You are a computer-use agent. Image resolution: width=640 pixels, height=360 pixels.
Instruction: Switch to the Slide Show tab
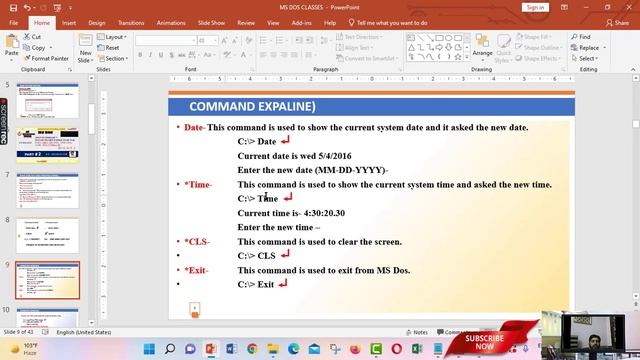pyautogui.click(x=211, y=23)
